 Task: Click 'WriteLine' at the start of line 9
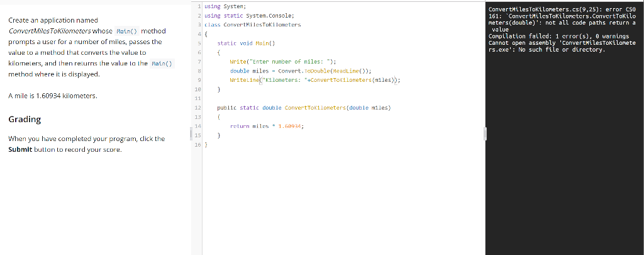point(244,80)
